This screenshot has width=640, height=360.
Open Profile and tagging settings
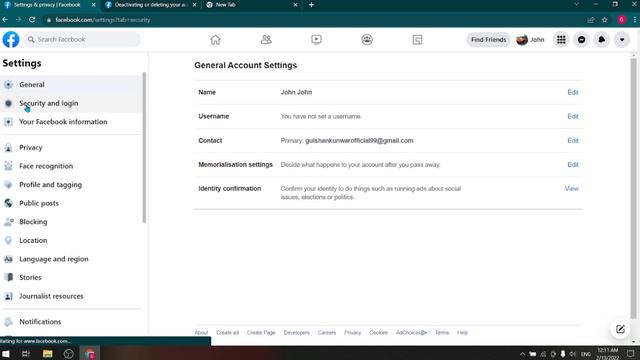click(71, 184)
